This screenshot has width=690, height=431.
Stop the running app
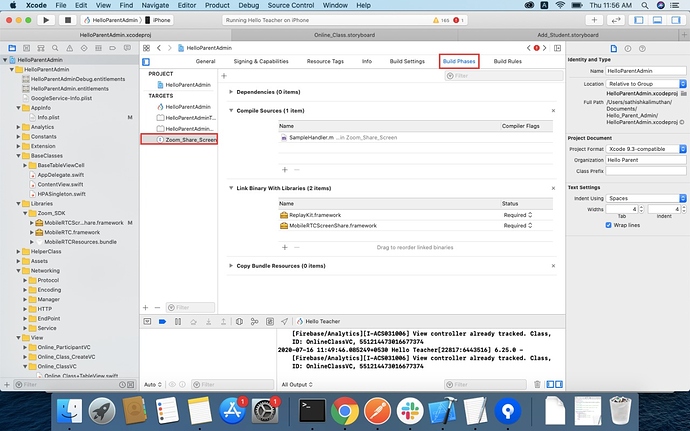click(68, 20)
